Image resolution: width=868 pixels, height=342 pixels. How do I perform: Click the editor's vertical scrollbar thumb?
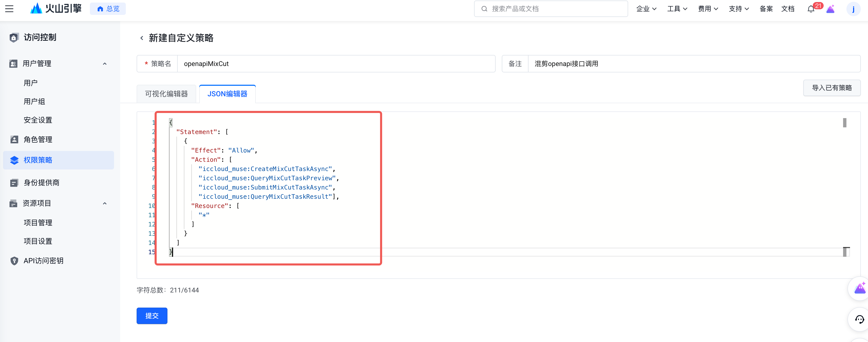click(x=844, y=123)
